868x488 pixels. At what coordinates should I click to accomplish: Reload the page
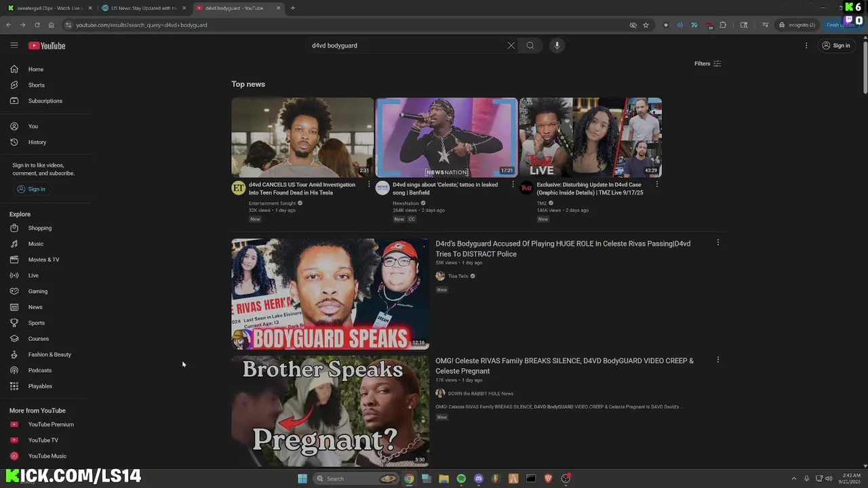(37, 25)
